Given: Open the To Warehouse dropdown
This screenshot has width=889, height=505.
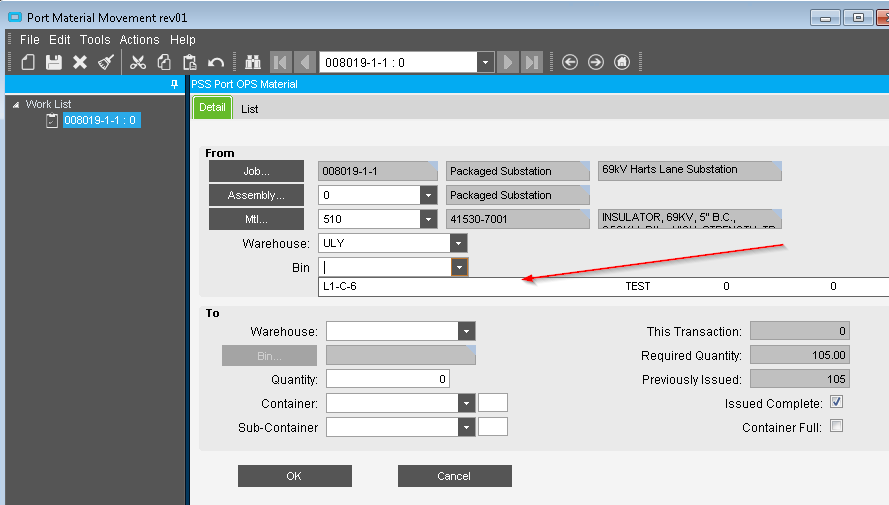Looking at the screenshot, I should pos(466,332).
